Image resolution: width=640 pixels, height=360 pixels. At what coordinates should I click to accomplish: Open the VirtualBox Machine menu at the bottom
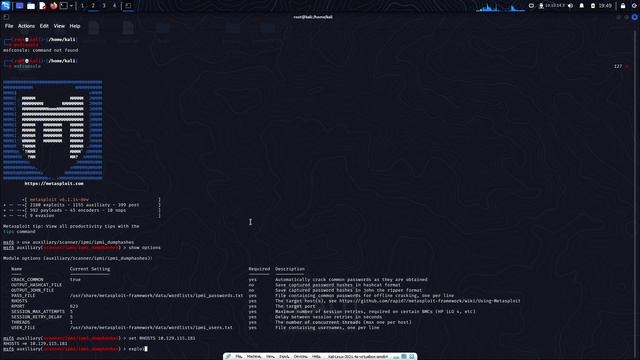tap(254, 357)
